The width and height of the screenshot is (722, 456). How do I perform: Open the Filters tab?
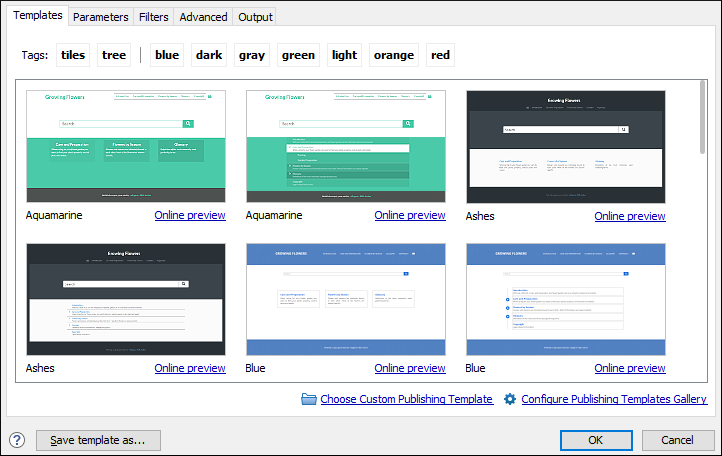pyautogui.click(x=153, y=17)
